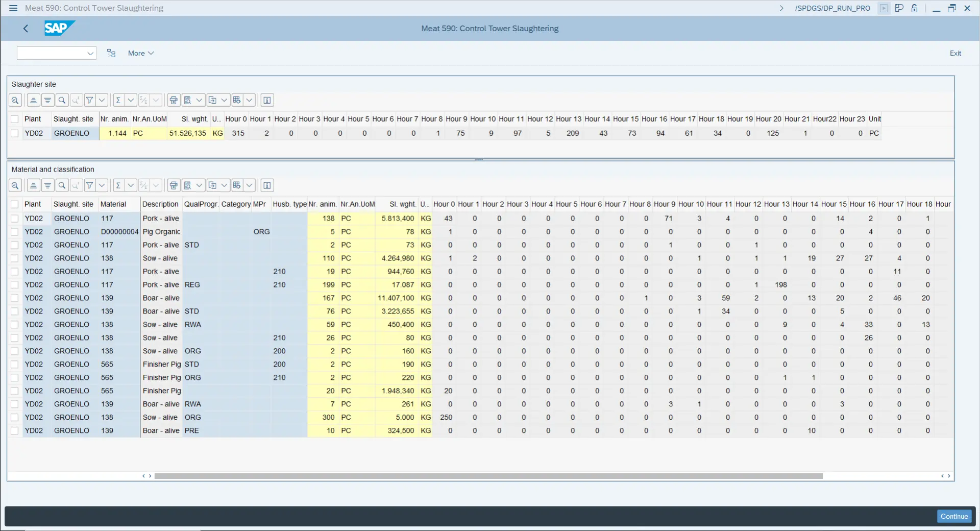The height and width of the screenshot is (531, 980).
Task: Click Export icon in Slaughter site toolbar
Action: click(212, 100)
